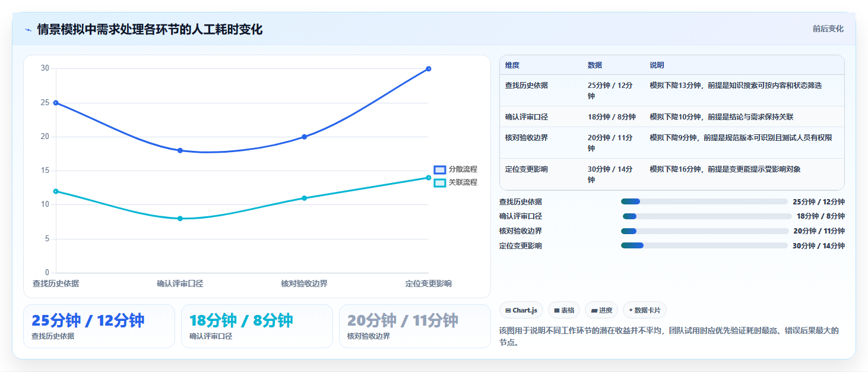Screen dimensions: 868x372
Task: Click the 表格 tag
Action: [564, 310]
